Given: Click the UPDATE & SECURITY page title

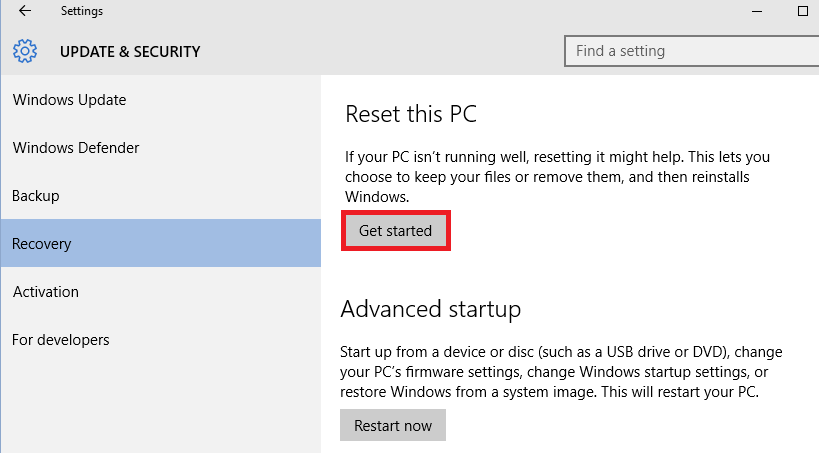Looking at the screenshot, I should tap(130, 51).
